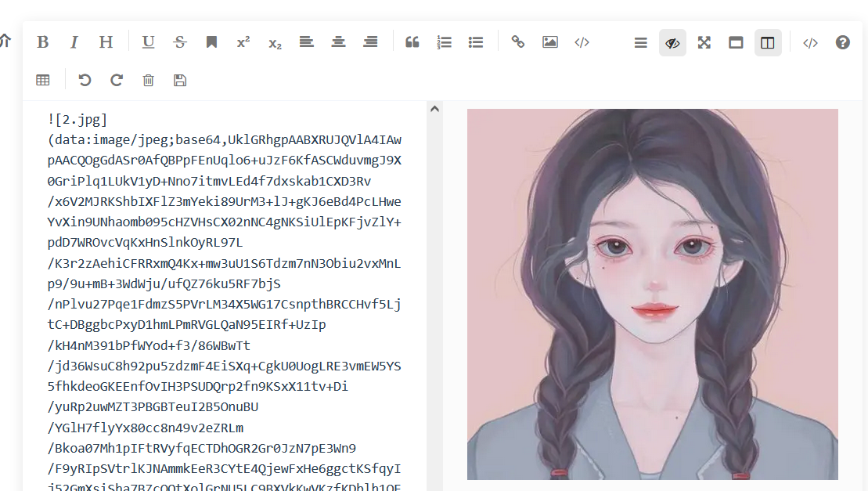View the HTML source code

810,42
